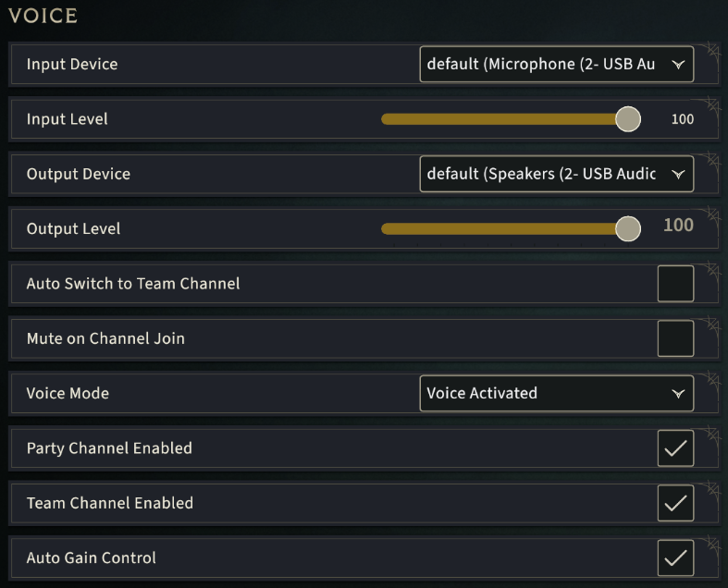
Task: Click the Output Level value 100
Action: 678,226
